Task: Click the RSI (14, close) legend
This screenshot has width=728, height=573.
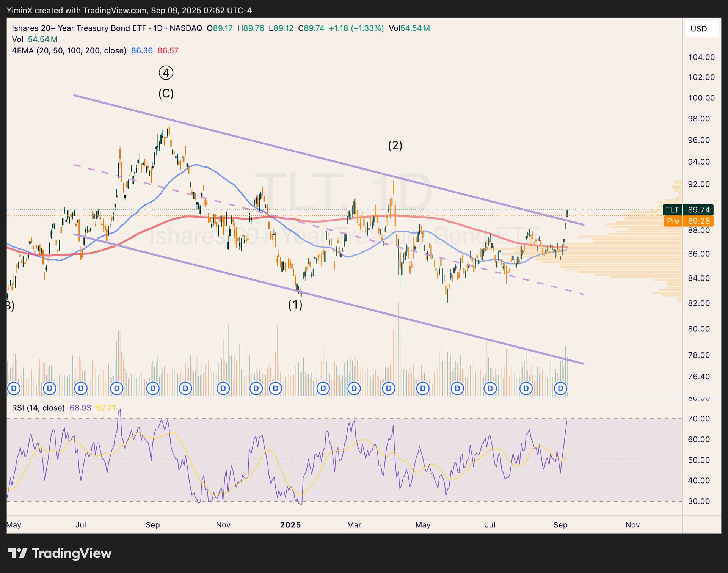Action: point(38,408)
